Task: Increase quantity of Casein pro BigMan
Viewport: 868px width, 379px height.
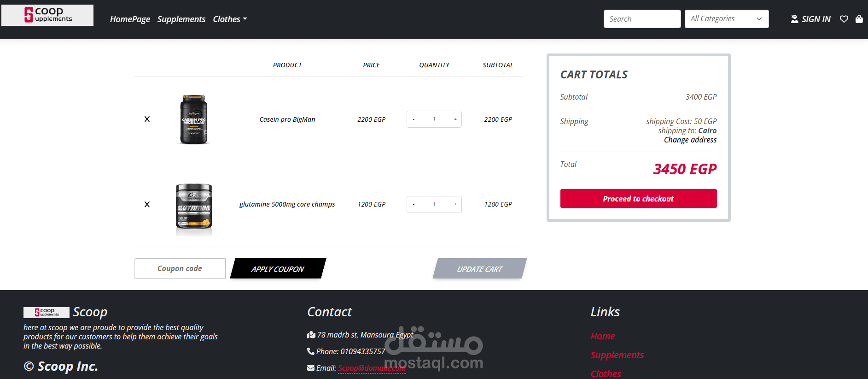Action: pos(455,119)
